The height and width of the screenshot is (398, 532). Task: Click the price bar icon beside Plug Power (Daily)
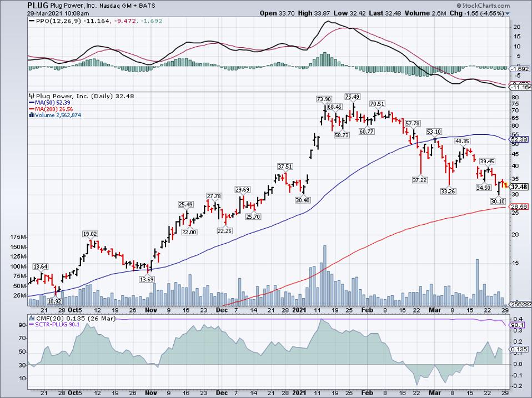click(32, 96)
